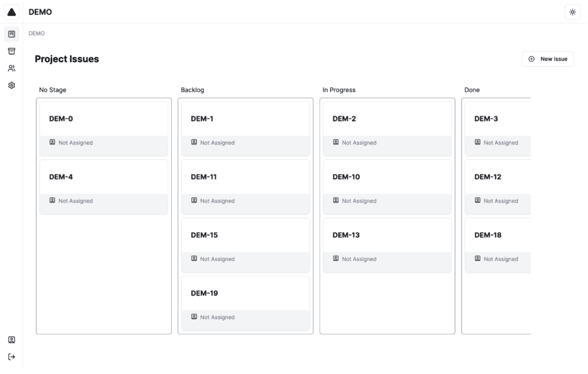Click the Project Issues heading
This screenshot has width=588, height=374.
tap(67, 59)
